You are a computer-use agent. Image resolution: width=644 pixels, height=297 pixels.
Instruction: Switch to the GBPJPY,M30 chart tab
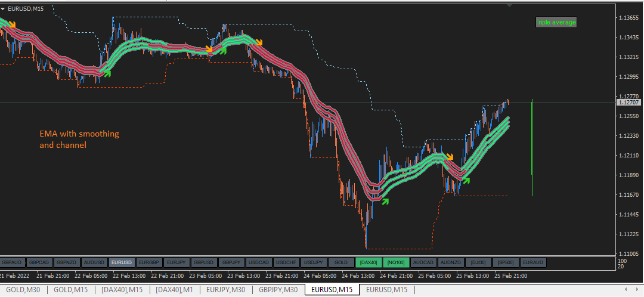[278, 290]
